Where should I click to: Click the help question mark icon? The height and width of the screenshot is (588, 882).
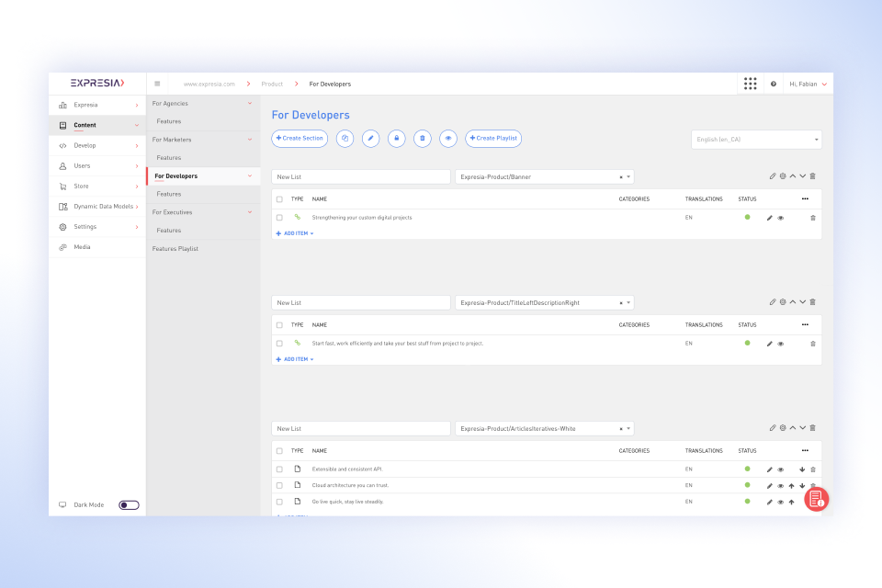[x=774, y=84]
